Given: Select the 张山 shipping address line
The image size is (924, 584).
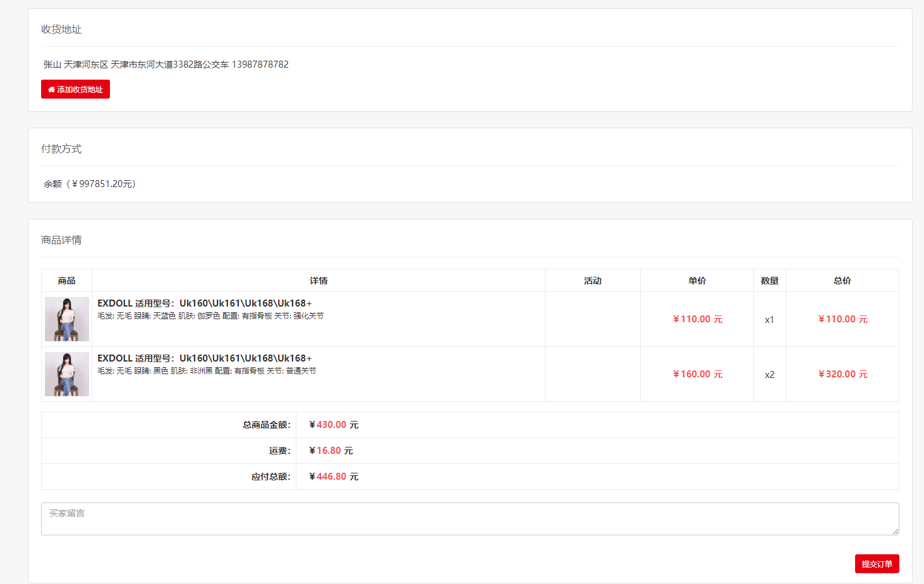Looking at the screenshot, I should pos(166,64).
